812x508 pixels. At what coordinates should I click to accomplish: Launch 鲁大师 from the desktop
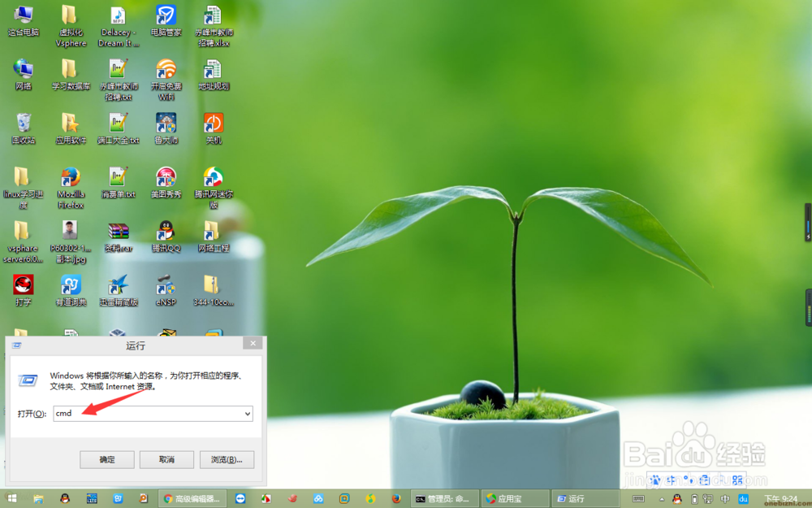pos(166,129)
